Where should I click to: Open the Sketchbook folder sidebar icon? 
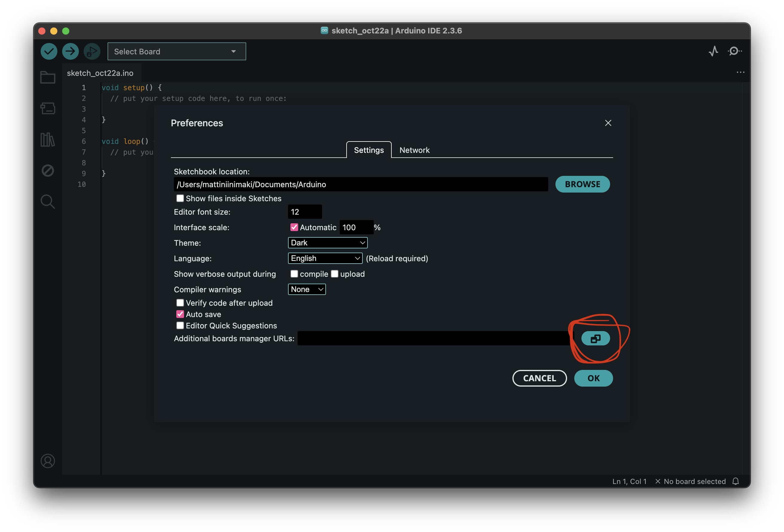click(x=48, y=78)
